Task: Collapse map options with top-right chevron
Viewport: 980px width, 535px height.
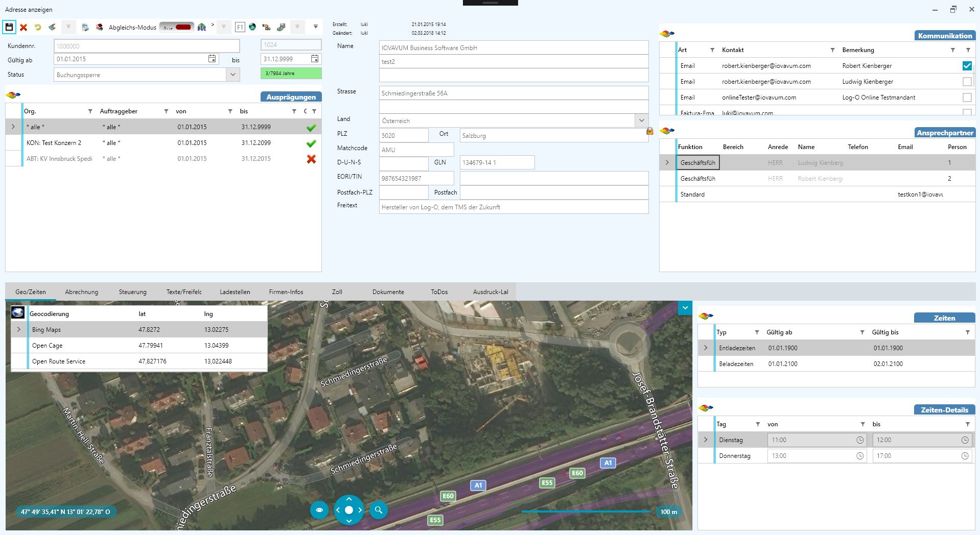Action: [x=685, y=308]
